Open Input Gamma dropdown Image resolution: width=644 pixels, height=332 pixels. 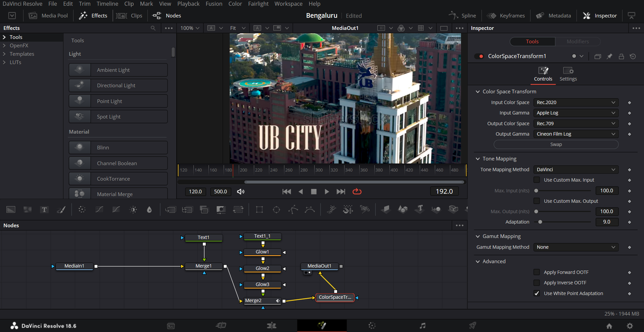(576, 113)
